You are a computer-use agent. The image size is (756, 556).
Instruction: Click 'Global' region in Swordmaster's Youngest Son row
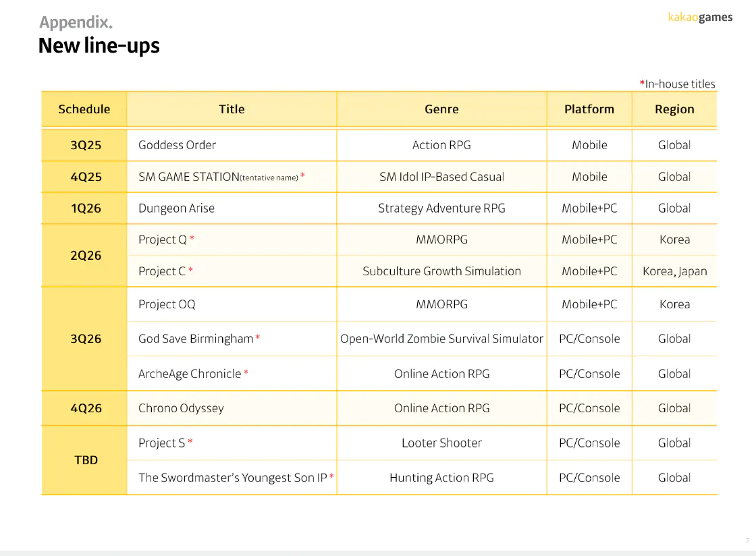(x=674, y=478)
